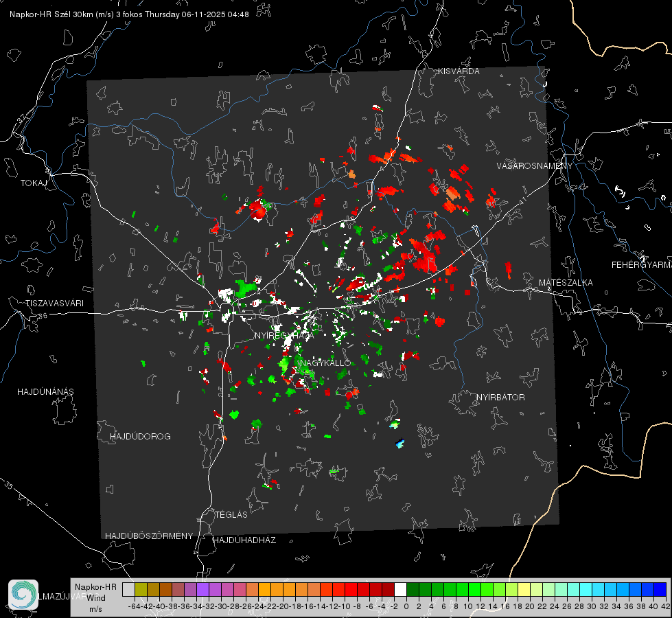Click the cyan-blue radar echo northwest of NYÍRBÁTOR
This screenshot has width=672, height=618.
400,443
